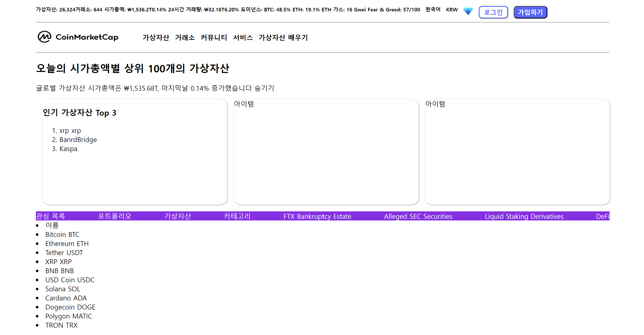Open FTX Bankruptcy Estate category
This screenshot has height=335, width=644.
[317, 216]
